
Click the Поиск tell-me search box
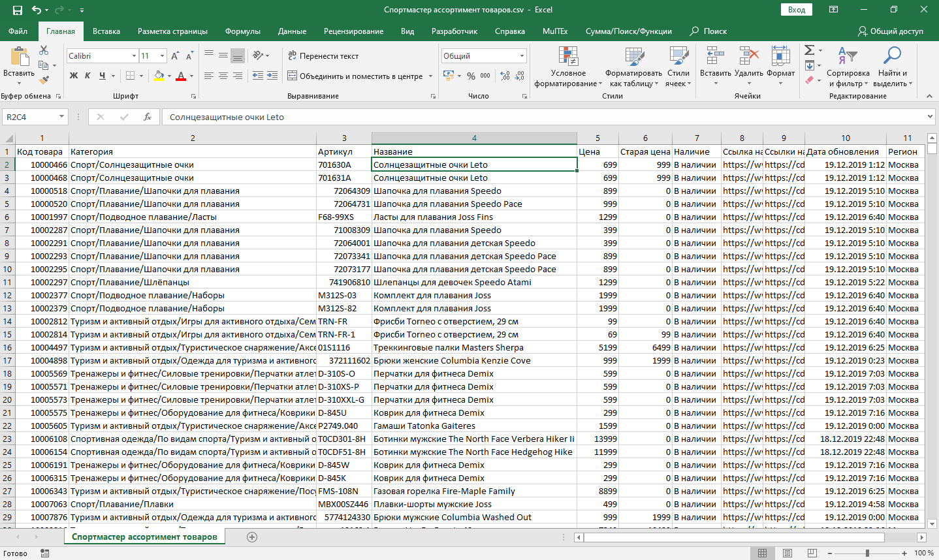(x=709, y=31)
